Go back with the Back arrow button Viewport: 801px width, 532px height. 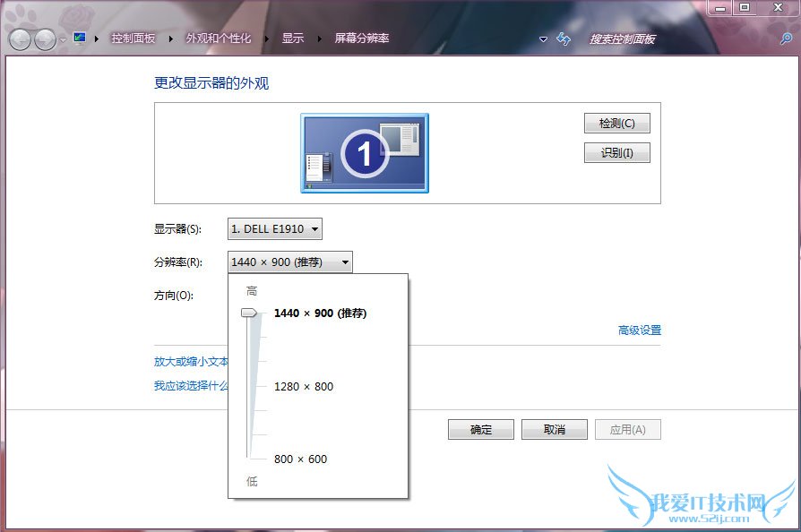pos(20,39)
